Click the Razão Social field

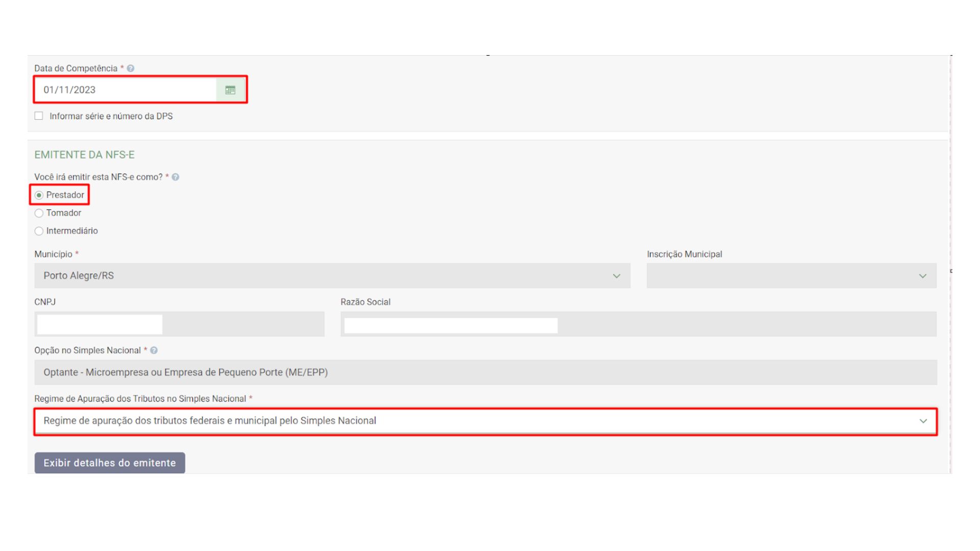[x=638, y=324]
